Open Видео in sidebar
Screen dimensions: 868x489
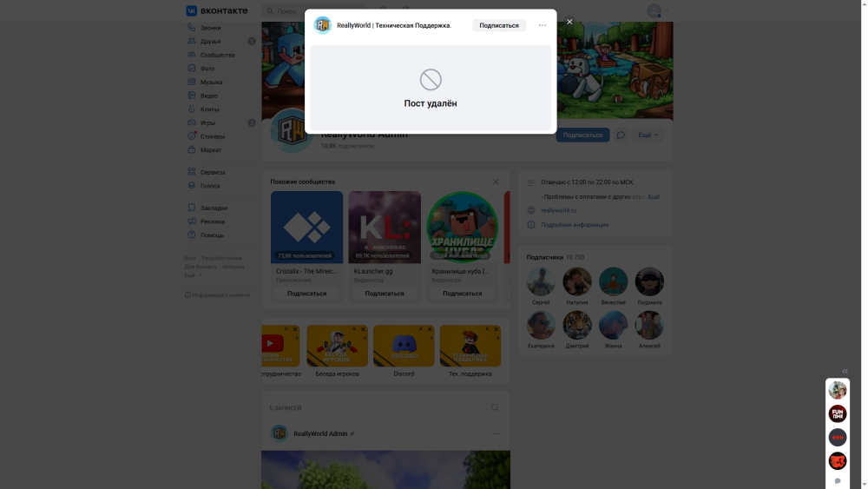[208, 96]
